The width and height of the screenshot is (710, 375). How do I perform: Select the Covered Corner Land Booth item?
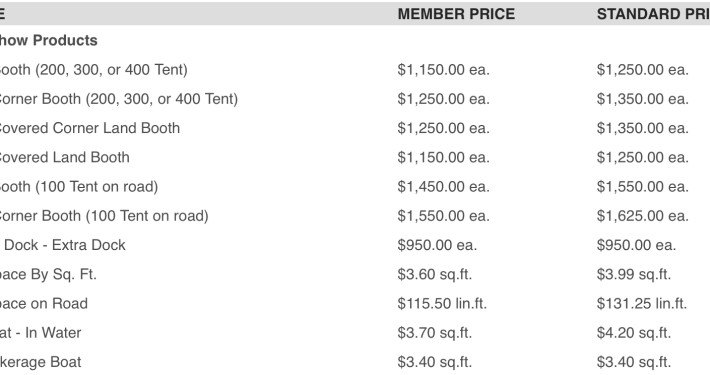(x=89, y=128)
